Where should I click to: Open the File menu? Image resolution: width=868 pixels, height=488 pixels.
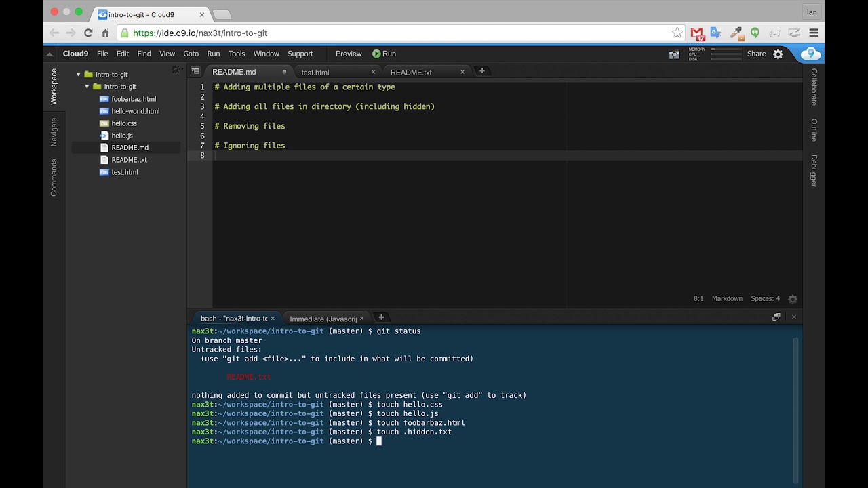(x=102, y=54)
